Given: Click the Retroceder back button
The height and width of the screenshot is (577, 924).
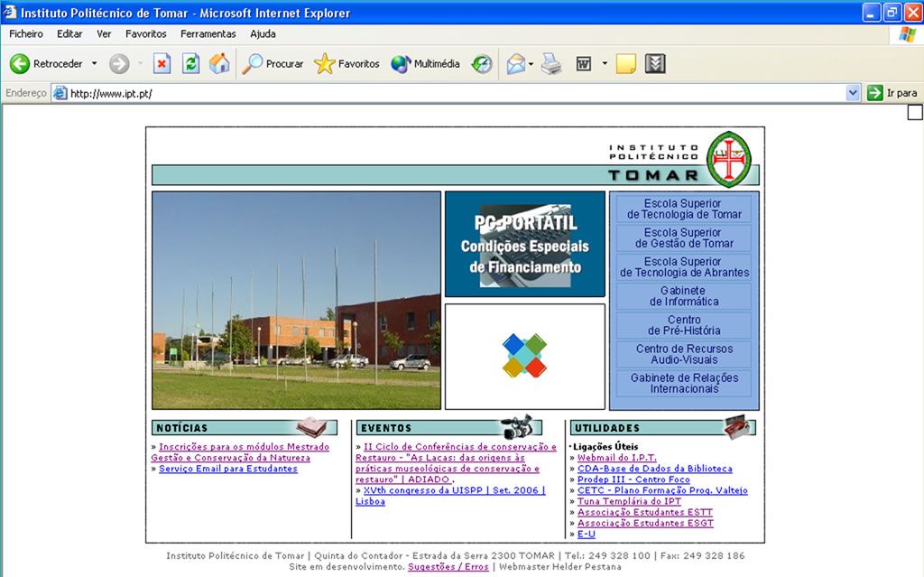Looking at the screenshot, I should 47,64.
